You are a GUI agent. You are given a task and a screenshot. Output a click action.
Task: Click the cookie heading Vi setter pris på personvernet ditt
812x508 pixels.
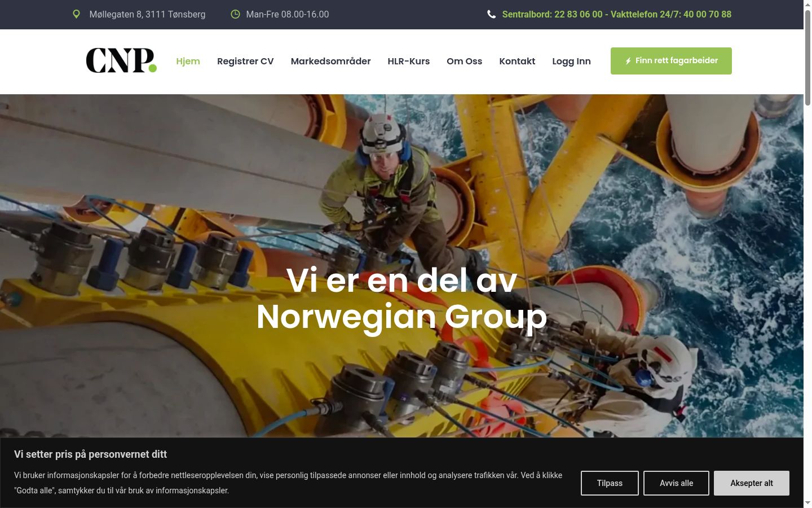[90, 454]
